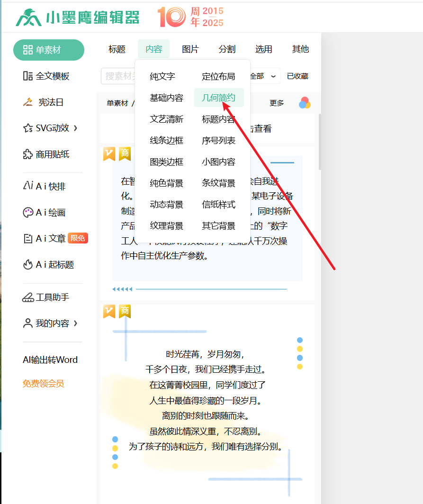Open Ai快排 in the sidebar

pyautogui.click(x=45, y=186)
